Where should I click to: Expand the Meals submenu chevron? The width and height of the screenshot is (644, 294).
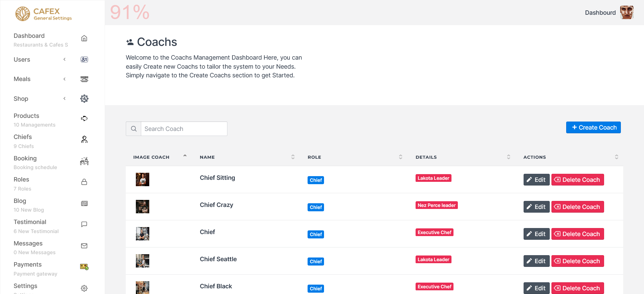(x=64, y=79)
